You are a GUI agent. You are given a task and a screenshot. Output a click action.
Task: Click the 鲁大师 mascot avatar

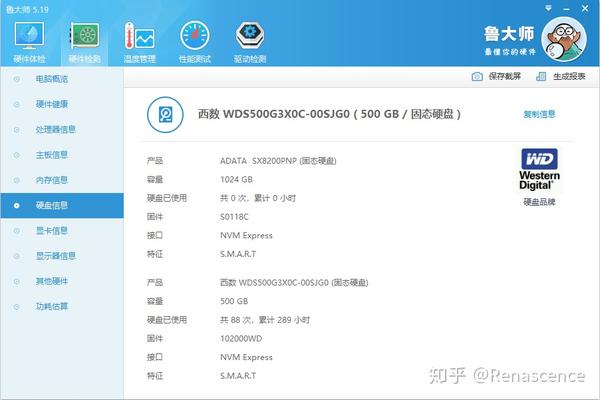click(x=564, y=39)
